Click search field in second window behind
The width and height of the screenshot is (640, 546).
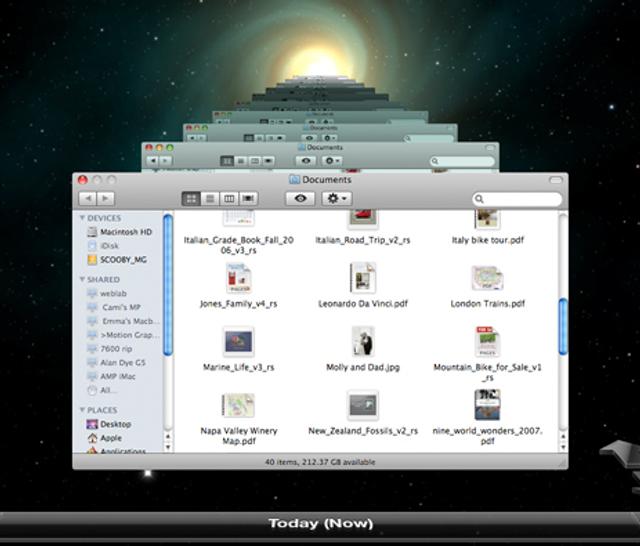tap(462, 161)
